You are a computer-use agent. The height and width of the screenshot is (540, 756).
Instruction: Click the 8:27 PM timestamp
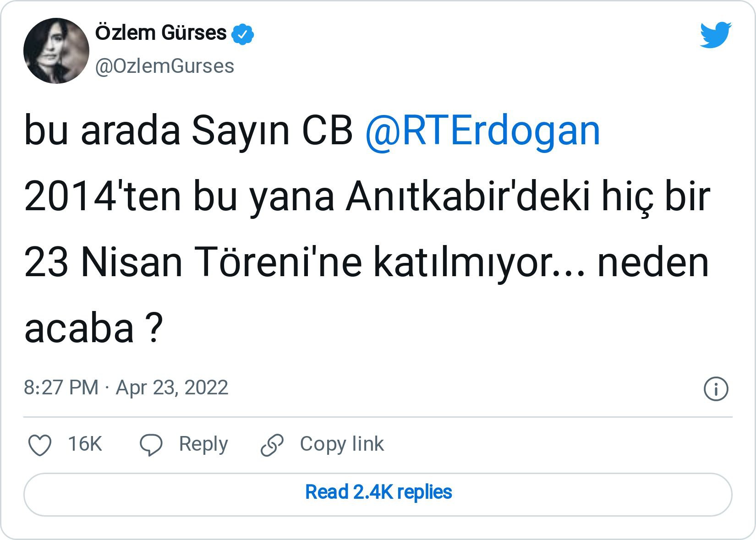tap(61, 387)
